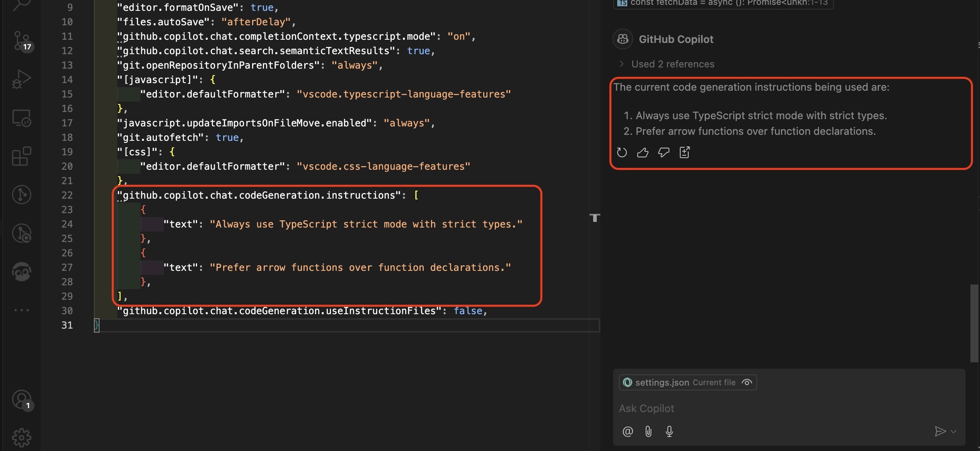Attach context with the paperclip icon
The width and height of the screenshot is (980, 451).
coord(648,431)
